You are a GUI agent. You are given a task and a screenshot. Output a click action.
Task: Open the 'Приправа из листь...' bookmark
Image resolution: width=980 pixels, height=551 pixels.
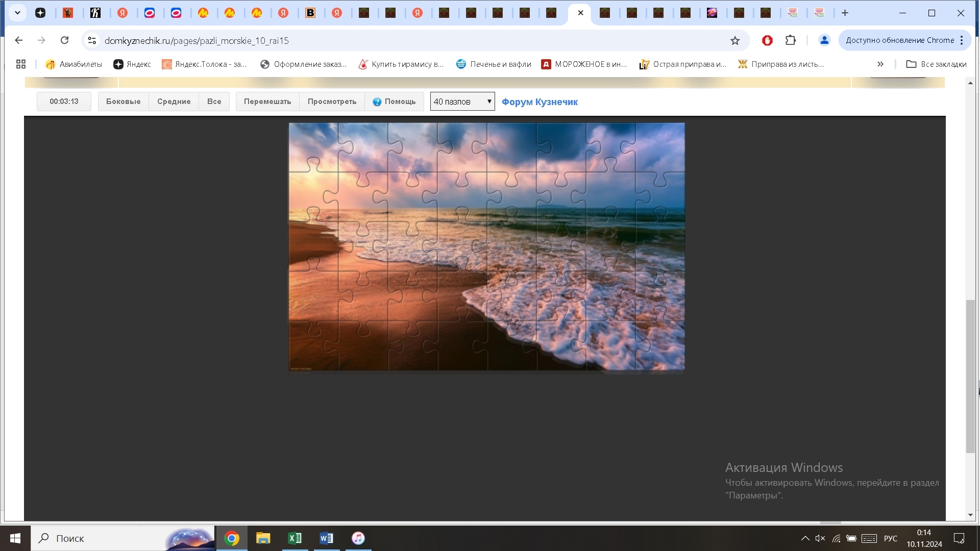[780, 64]
